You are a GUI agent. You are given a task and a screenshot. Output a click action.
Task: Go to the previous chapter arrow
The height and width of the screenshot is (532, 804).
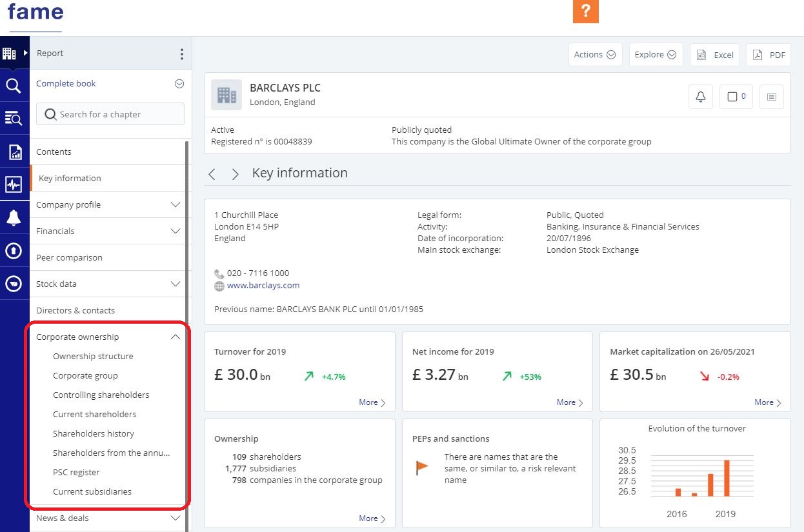coord(212,174)
